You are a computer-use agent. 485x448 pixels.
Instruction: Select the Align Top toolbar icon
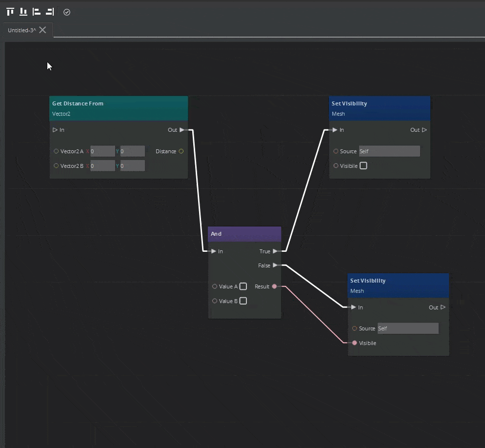(x=9, y=12)
